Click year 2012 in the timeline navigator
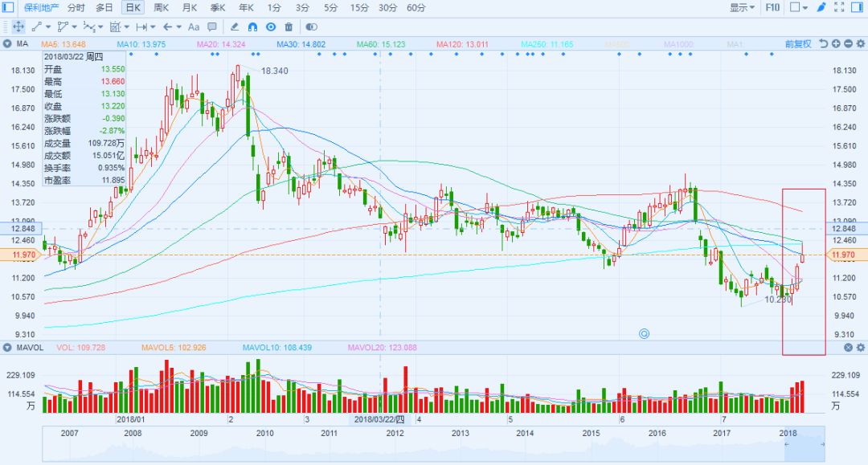The height and width of the screenshot is (465, 868). (x=395, y=433)
